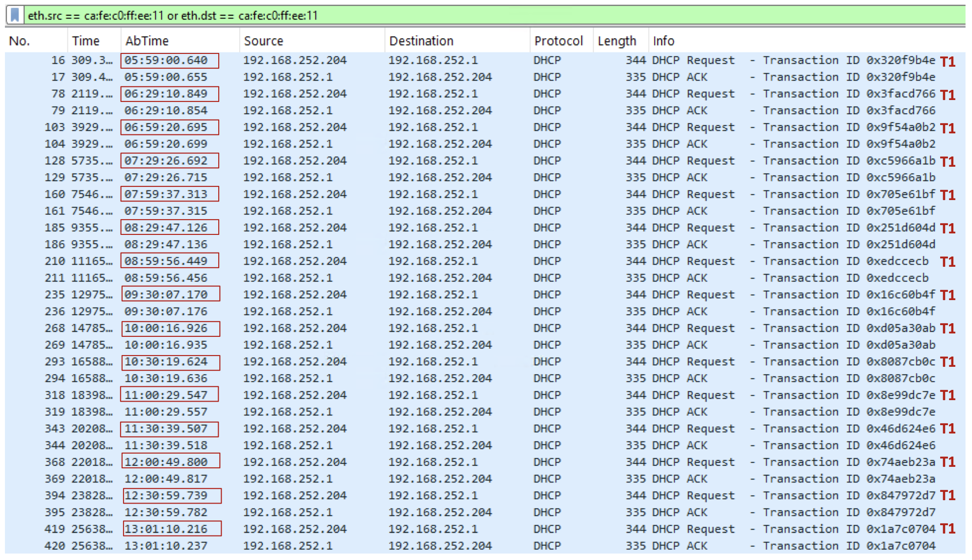
Task: Sort by the Protocol column header
Action: tap(562, 41)
